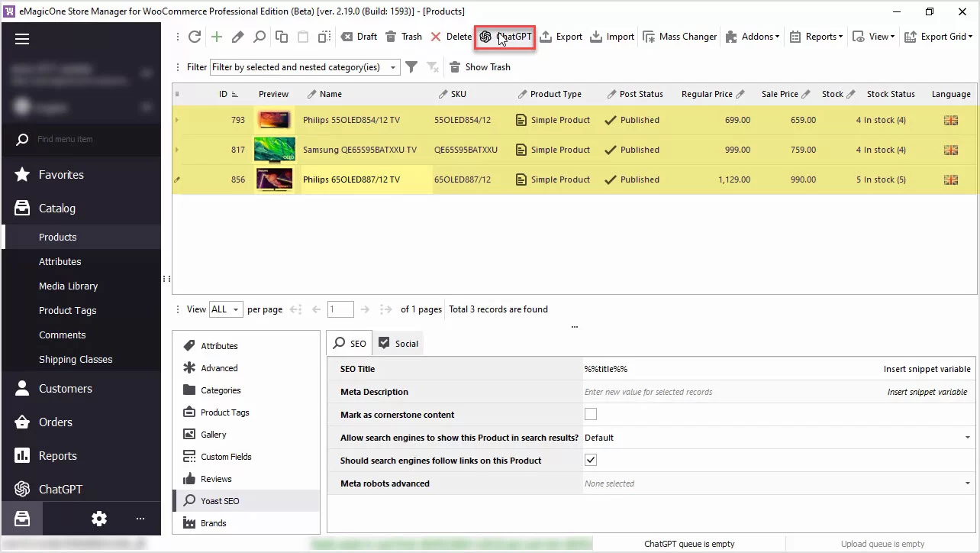Click the Clone products icon

(282, 37)
